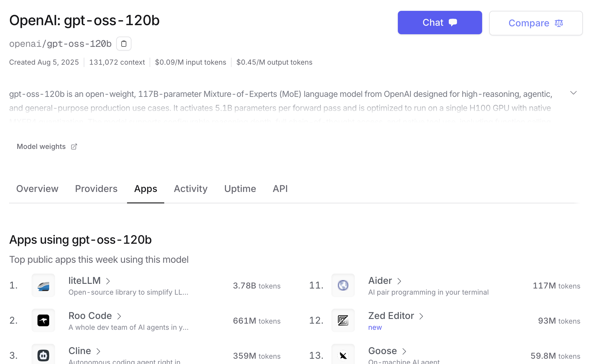
Task: Open the Roo Code app link
Action: pos(90,316)
